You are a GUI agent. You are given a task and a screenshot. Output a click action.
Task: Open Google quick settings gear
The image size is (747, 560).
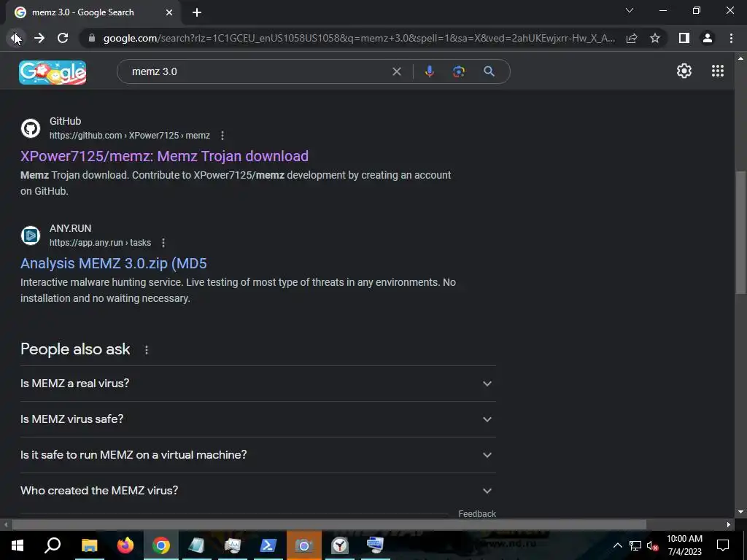tap(684, 71)
